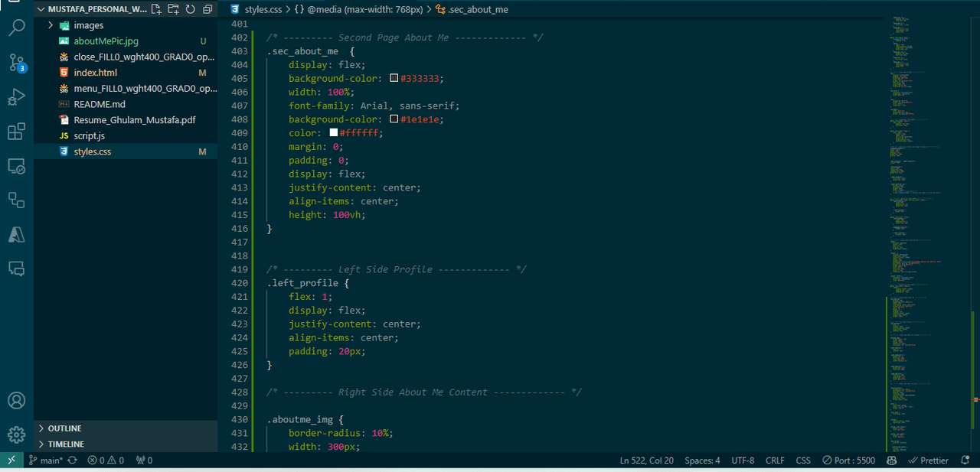The image size is (980, 472).
Task: Open index.html from the file list
Action: tap(95, 73)
